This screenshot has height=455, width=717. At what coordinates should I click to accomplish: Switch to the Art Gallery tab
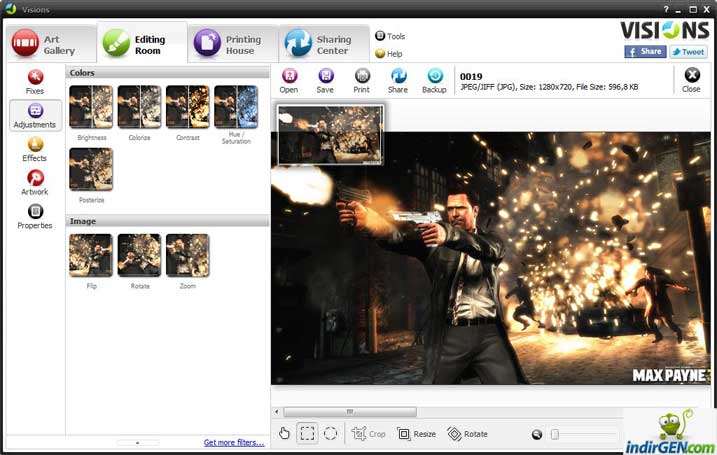(x=48, y=45)
